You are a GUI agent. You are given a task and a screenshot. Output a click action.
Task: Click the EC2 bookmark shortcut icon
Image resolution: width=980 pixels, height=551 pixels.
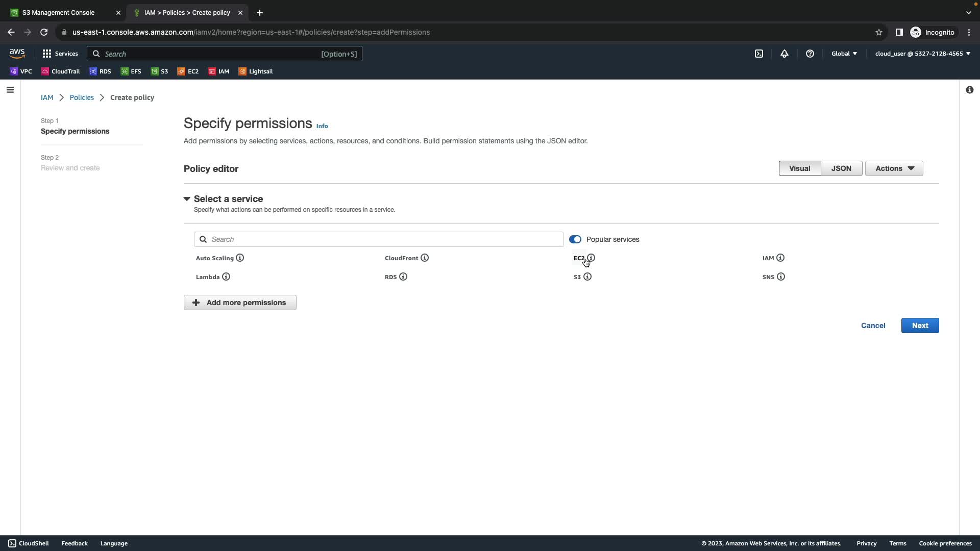click(x=181, y=71)
